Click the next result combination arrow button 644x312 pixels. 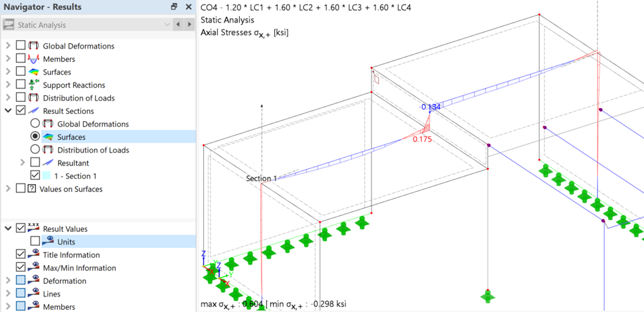(x=189, y=25)
